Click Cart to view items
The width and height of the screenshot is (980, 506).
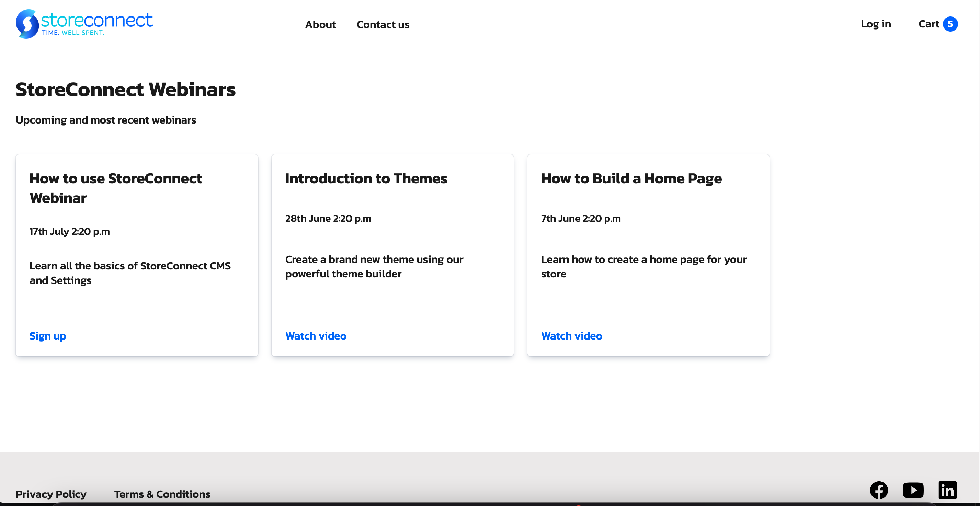938,24
